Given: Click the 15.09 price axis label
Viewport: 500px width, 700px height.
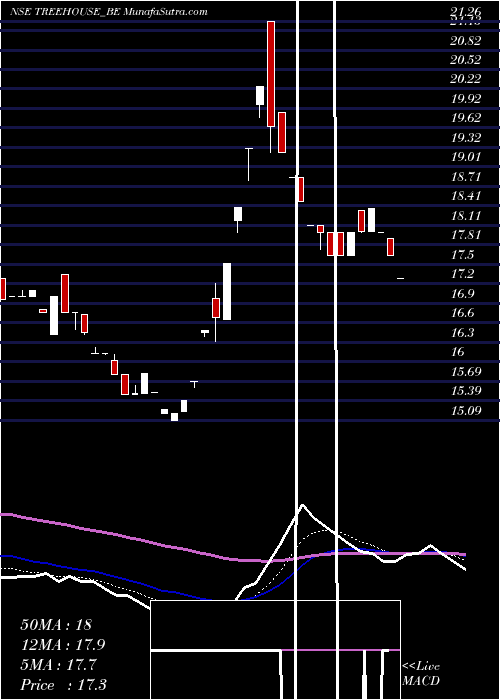Looking at the screenshot, I should click(466, 410).
